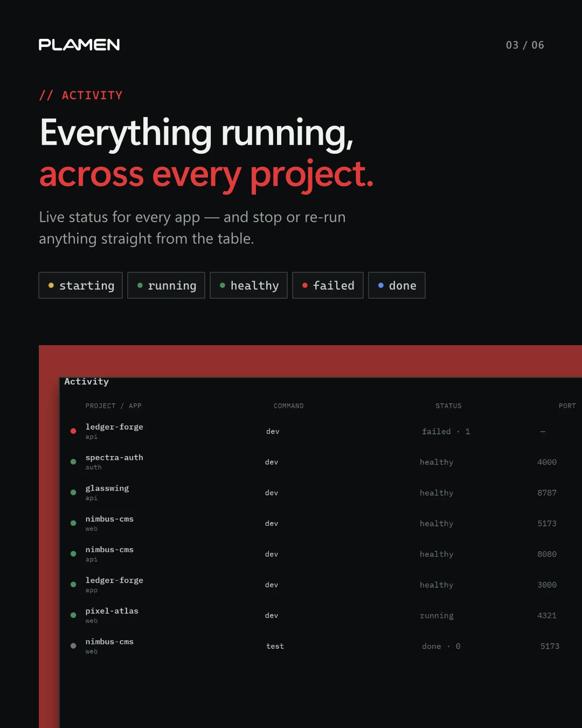Open the ledger-forge app row
This screenshot has width=582, height=728.
[x=321, y=585]
